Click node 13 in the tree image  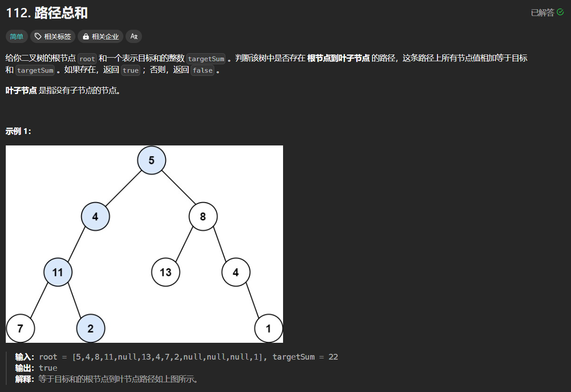(x=165, y=272)
